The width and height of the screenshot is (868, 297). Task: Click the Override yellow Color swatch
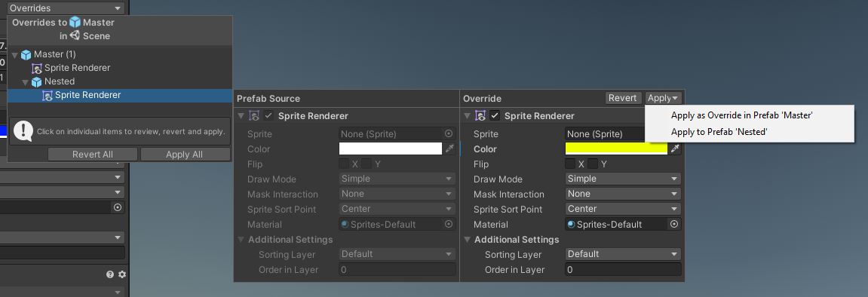coord(616,148)
